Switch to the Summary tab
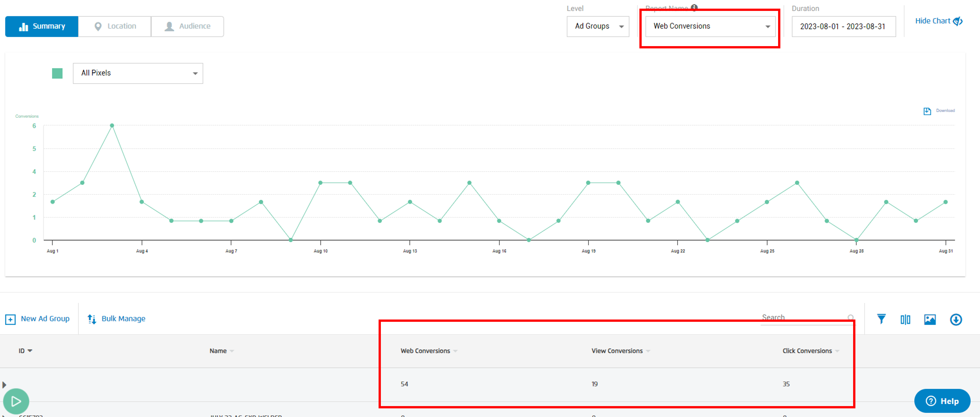Viewport: 980px width, 417px height. point(42,26)
